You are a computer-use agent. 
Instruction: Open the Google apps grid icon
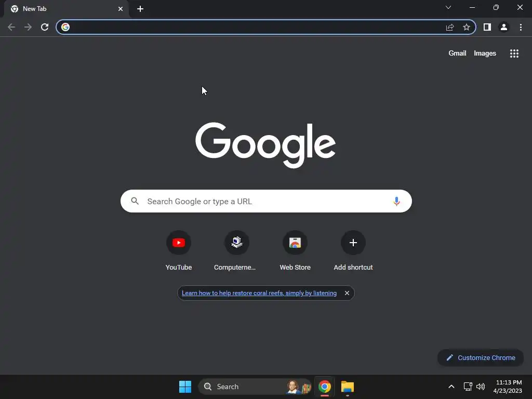[514, 54]
